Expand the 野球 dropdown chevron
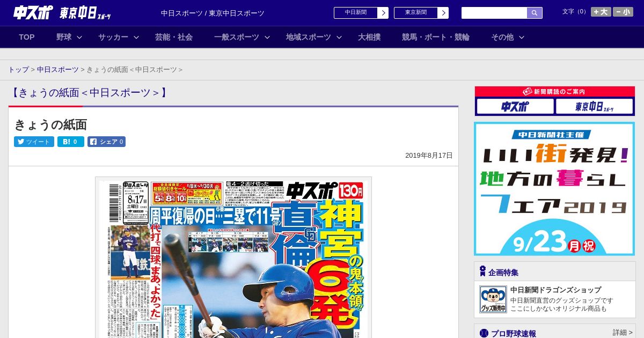This screenshot has height=338, width=644. pyautogui.click(x=79, y=37)
